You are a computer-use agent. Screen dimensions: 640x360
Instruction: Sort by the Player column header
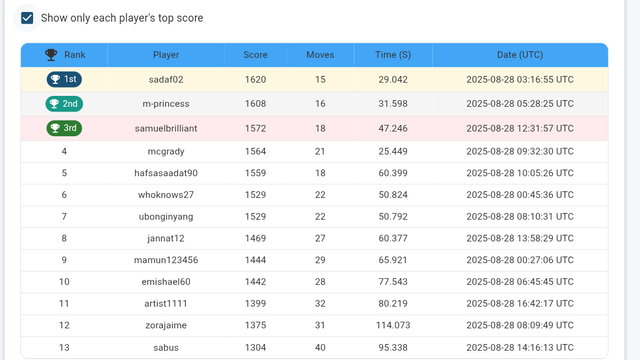coord(166,55)
